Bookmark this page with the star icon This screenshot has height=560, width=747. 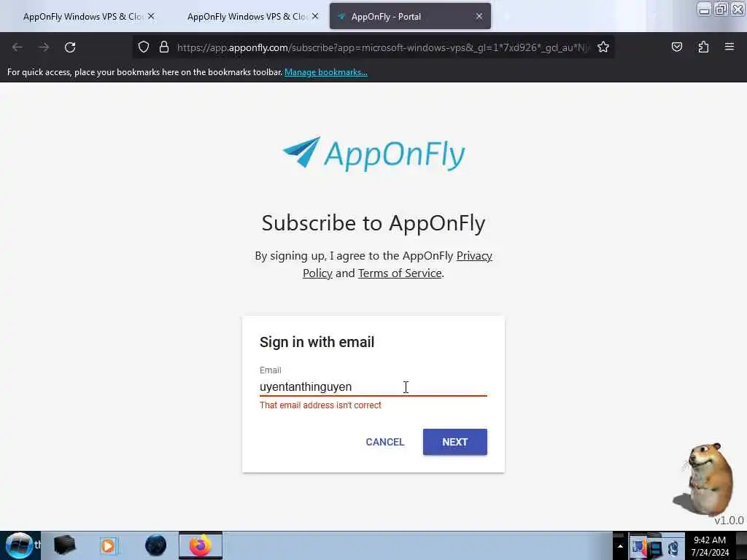[x=603, y=47]
